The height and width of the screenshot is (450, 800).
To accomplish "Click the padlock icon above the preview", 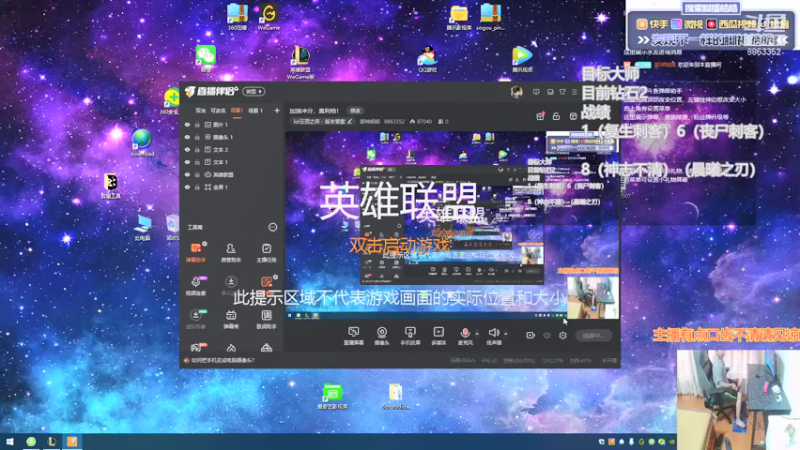I will [557, 116].
